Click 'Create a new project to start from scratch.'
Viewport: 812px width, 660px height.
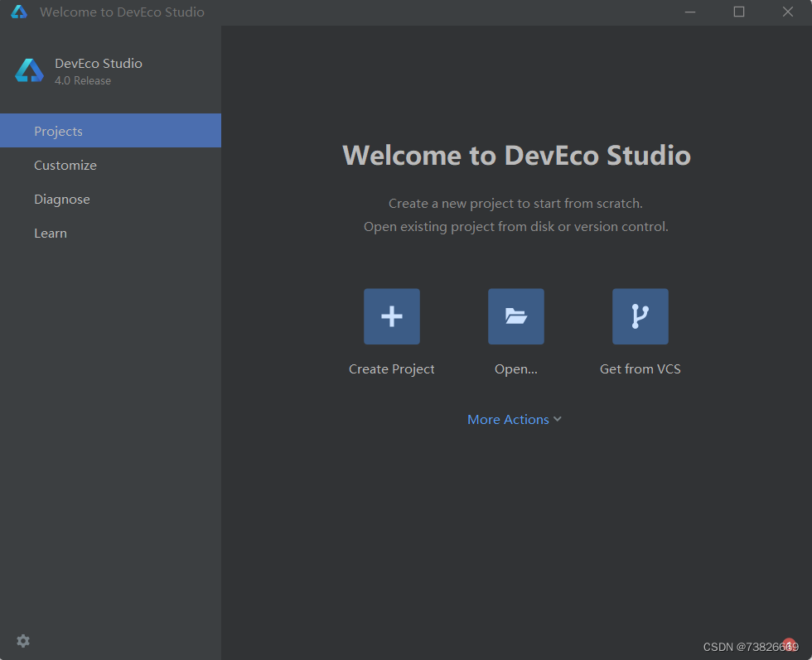click(515, 204)
